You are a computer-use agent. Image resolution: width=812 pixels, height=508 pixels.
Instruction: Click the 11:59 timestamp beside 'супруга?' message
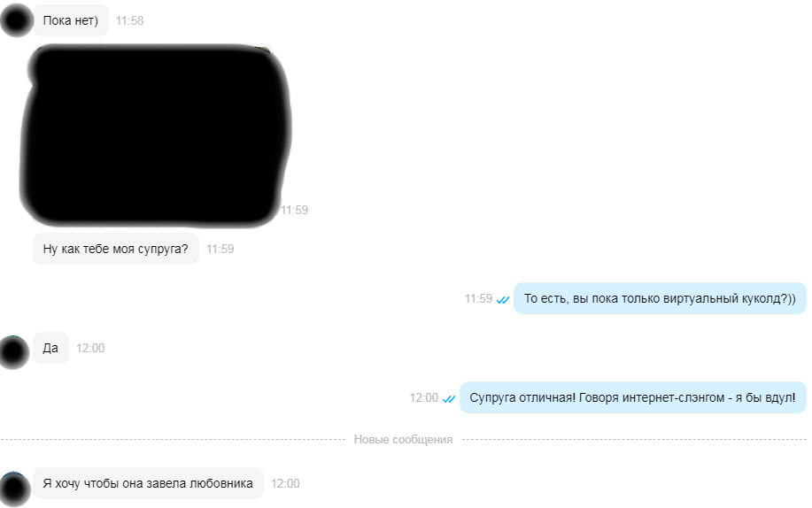point(220,249)
